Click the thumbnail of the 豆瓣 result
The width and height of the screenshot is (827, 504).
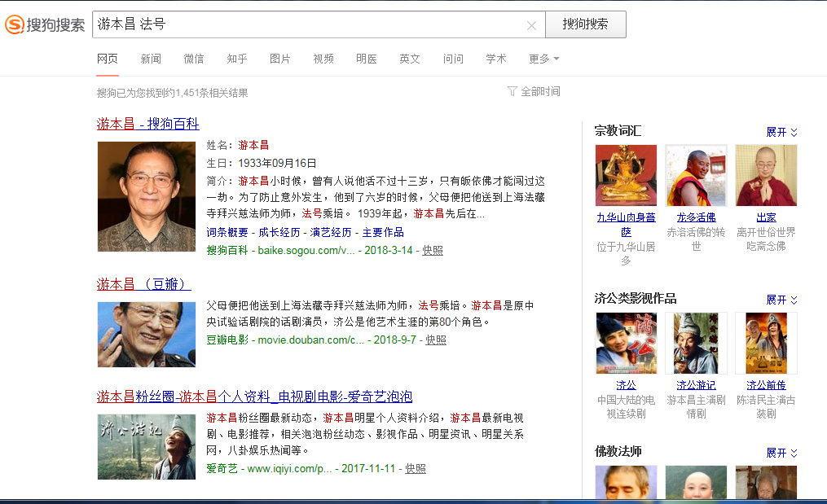pyautogui.click(x=147, y=335)
